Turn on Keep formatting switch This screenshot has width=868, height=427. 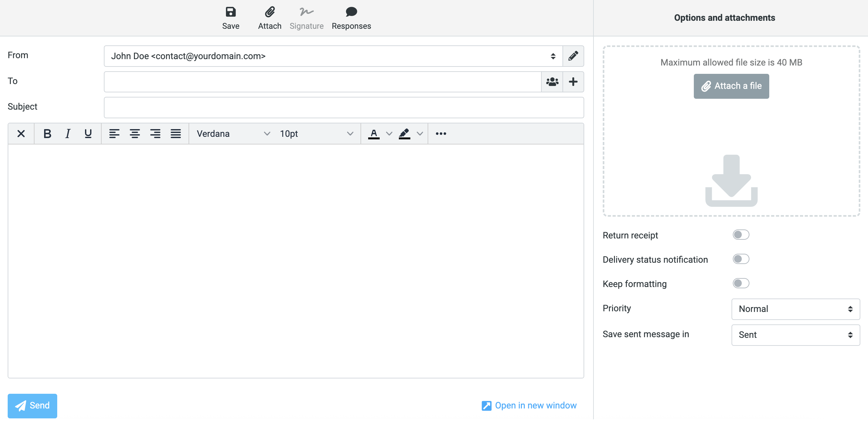pyautogui.click(x=740, y=283)
